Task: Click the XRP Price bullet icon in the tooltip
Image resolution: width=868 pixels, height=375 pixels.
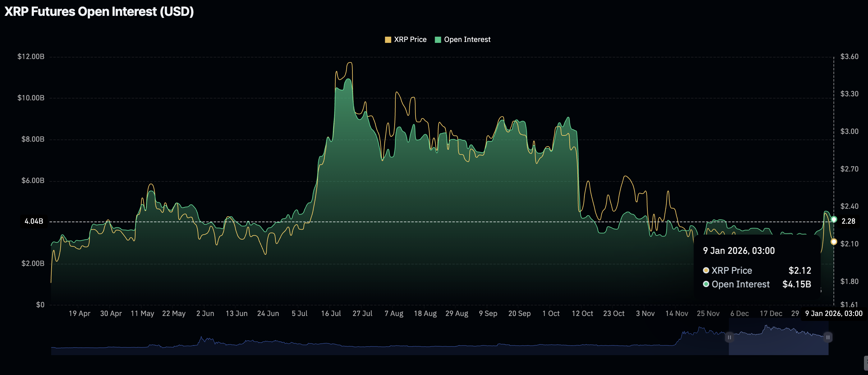Action: point(706,270)
